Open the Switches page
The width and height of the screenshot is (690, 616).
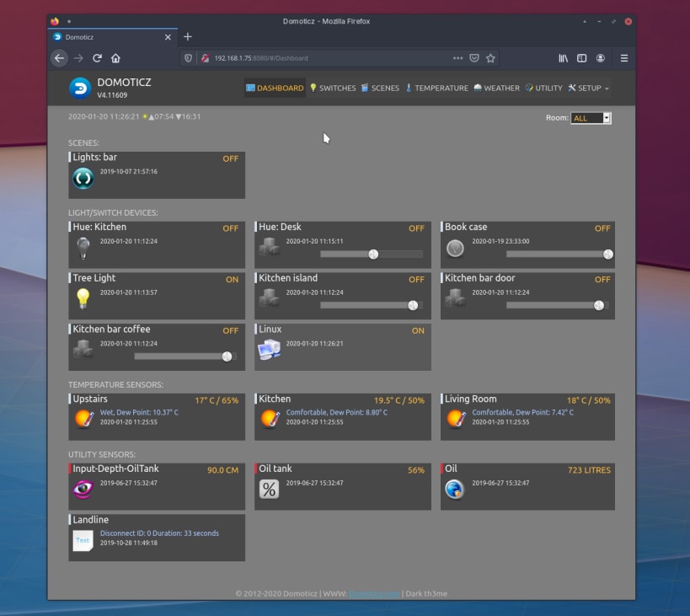(333, 88)
